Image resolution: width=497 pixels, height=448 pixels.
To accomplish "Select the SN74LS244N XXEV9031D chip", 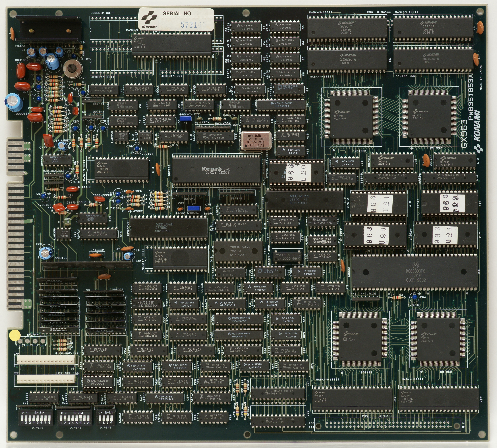I will (165, 398).
